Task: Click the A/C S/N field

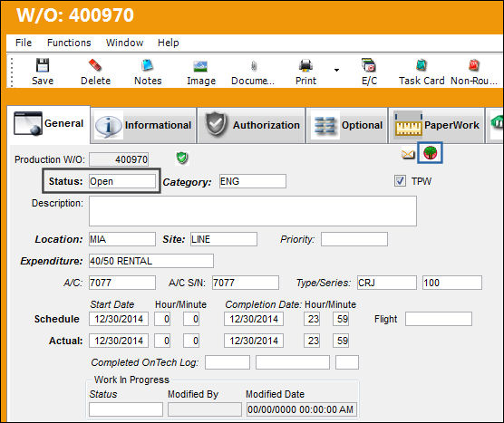Action: coord(246,283)
